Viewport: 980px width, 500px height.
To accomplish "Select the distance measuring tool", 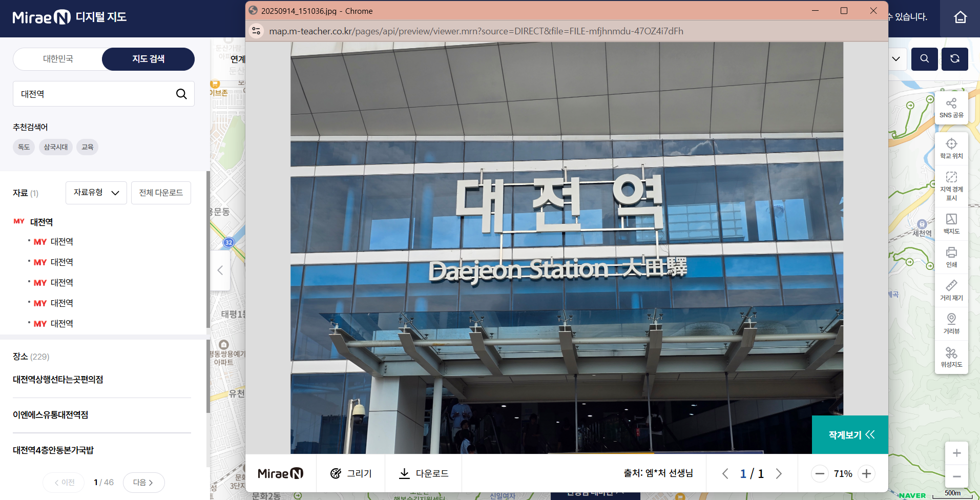I will click(x=951, y=290).
